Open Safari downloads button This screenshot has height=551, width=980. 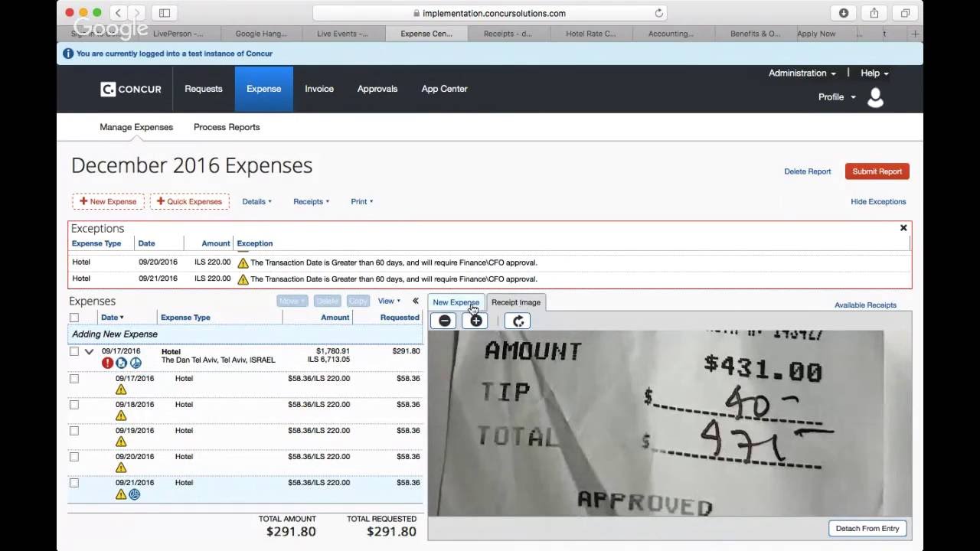coord(844,13)
